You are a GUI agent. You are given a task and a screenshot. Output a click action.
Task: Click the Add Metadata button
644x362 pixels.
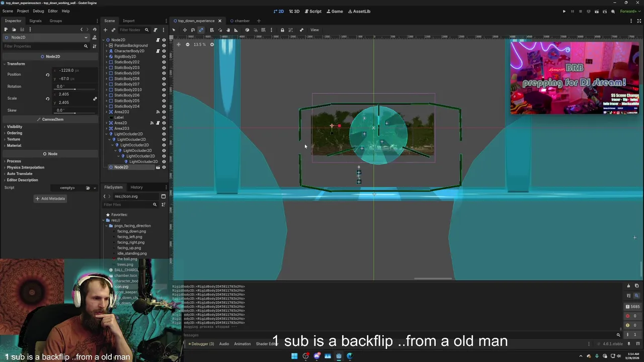[50, 199]
